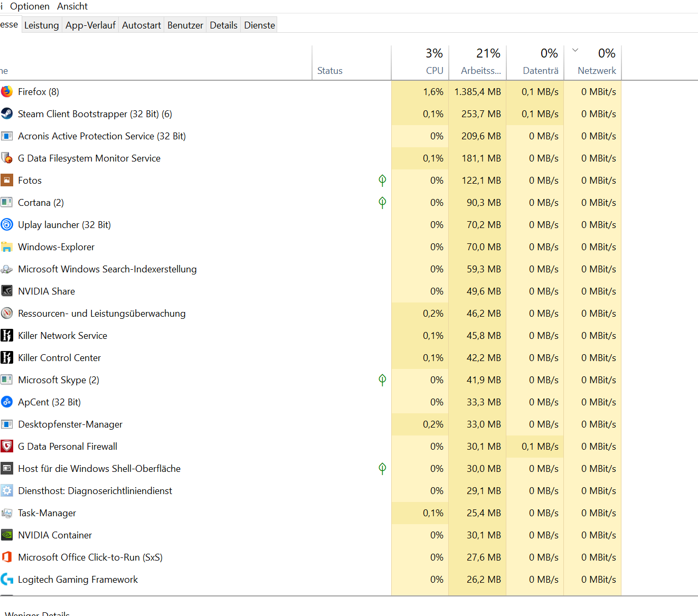
Task: Click the Steam Client Bootstrapper icon
Action: click(7, 114)
